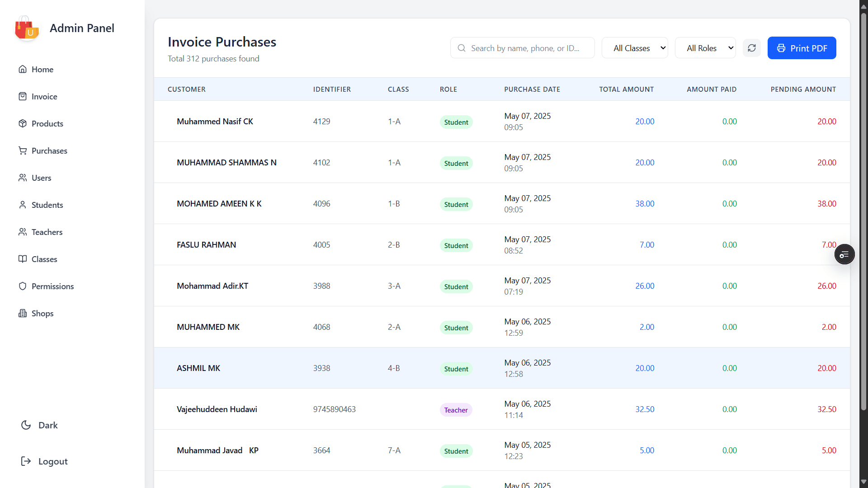
Task: Click the Home house icon in sidebar
Action: (x=23, y=69)
